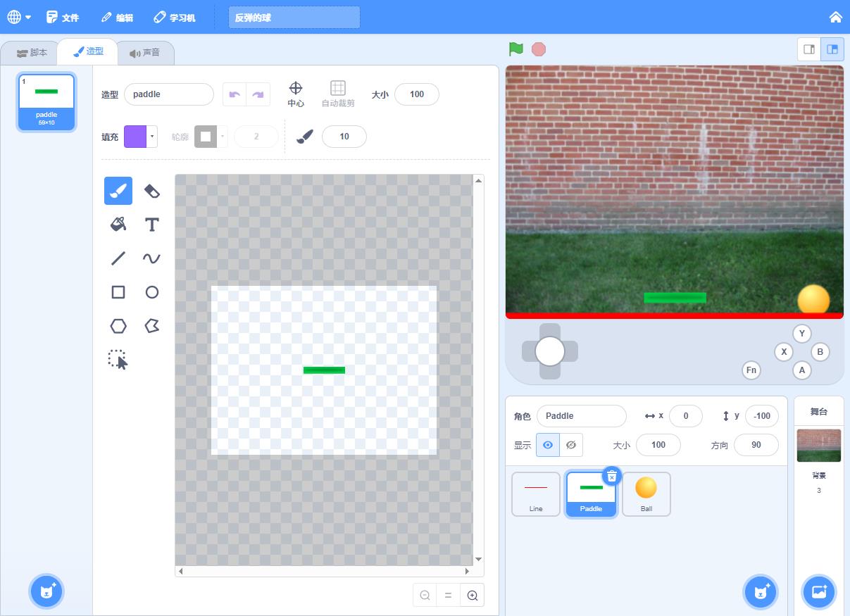Open the language globe dropdown

[19, 17]
